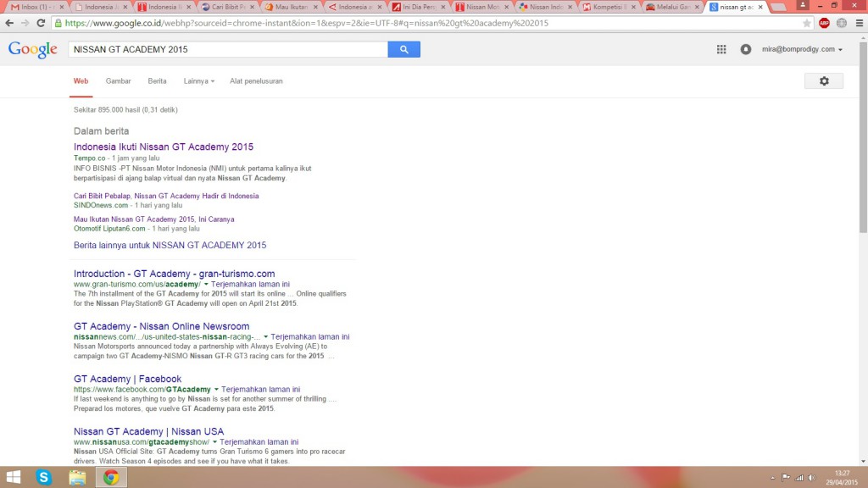
Task: Focus the Google search box
Action: pos(228,49)
